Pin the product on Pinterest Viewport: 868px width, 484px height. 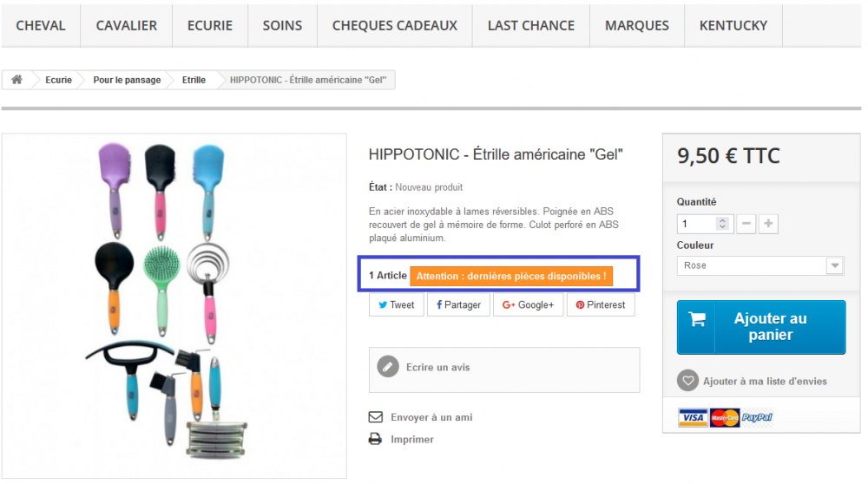(x=601, y=304)
